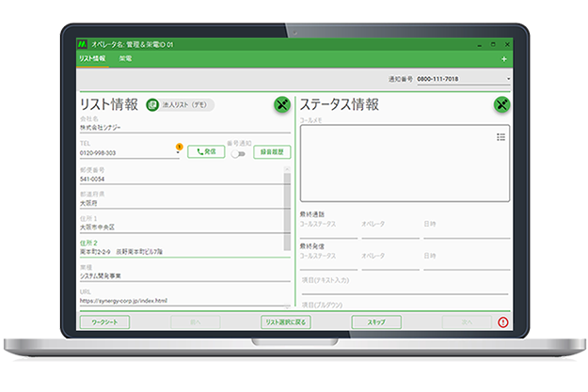This screenshot has height=392, width=588.
Task: Click the orange notification badge beside TEL
Action: (x=179, y=146)
